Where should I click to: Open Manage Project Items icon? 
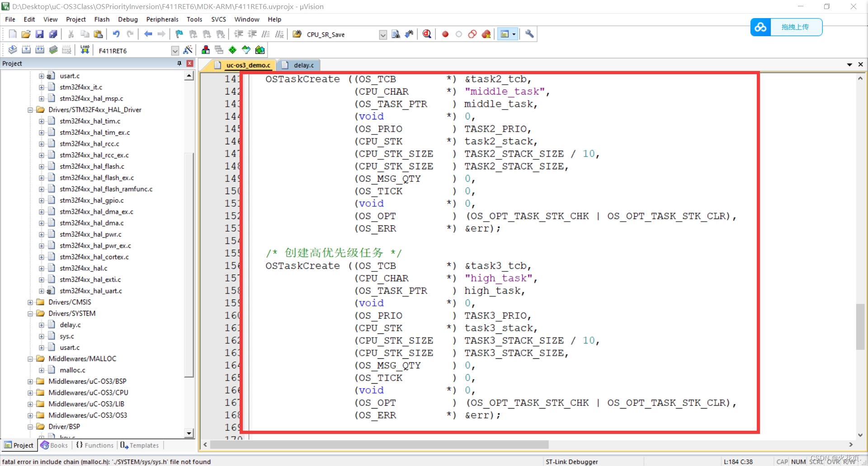pos(206,50)
